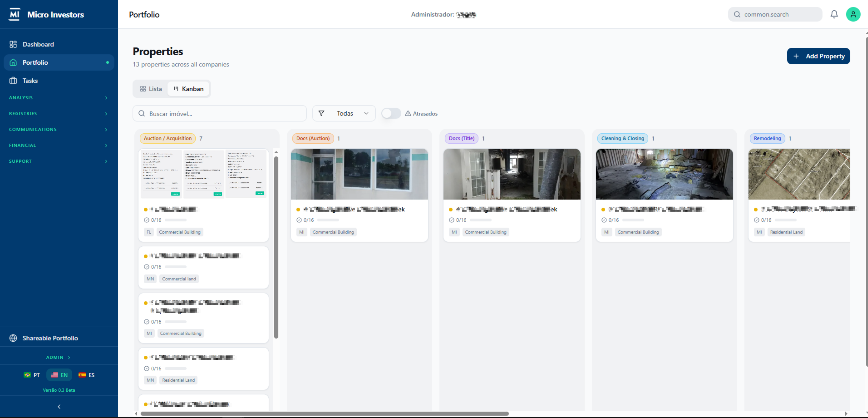The height and width of the screenshot is (418, 868).
Task: Switch language to English EN
Action: (59, 375)
